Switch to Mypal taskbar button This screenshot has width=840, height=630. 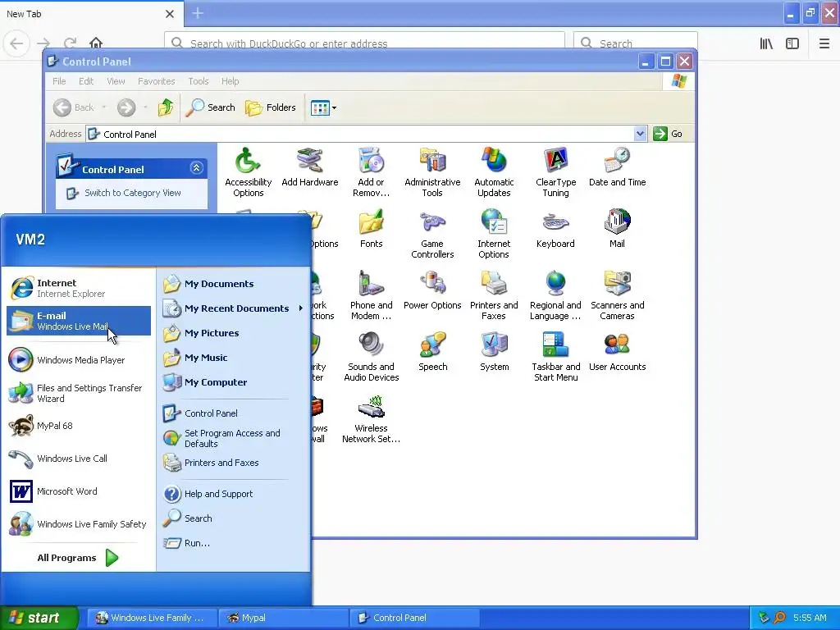point(283,618)
